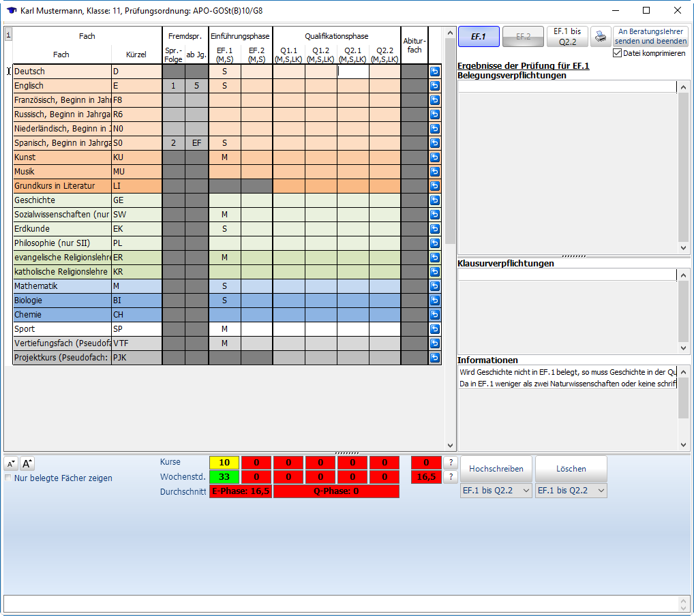Screen dimensions: 694x616
Task: Reset the Deutsch row with blue arrow icon
Action: pos(435,72)
